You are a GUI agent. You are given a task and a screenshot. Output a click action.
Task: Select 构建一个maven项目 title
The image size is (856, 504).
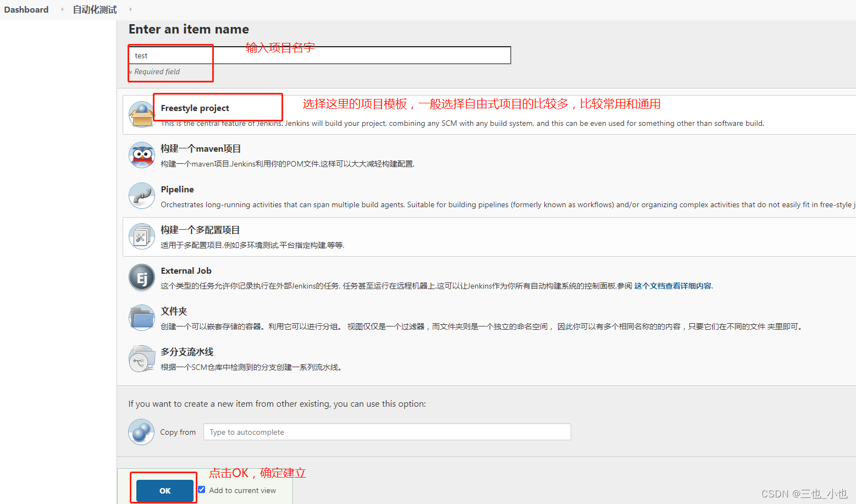click(x=201, y=148)
